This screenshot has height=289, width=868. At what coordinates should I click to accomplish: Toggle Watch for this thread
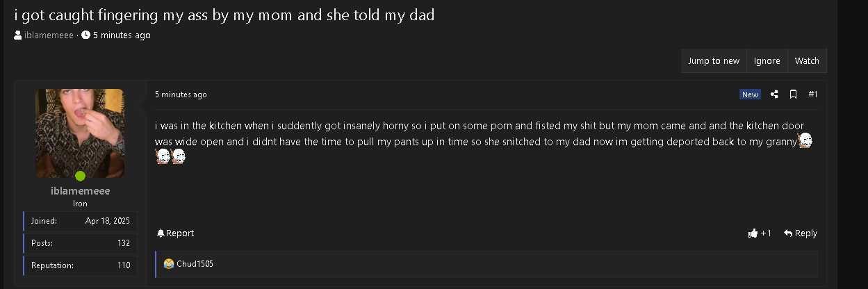(x=807, y=61)
